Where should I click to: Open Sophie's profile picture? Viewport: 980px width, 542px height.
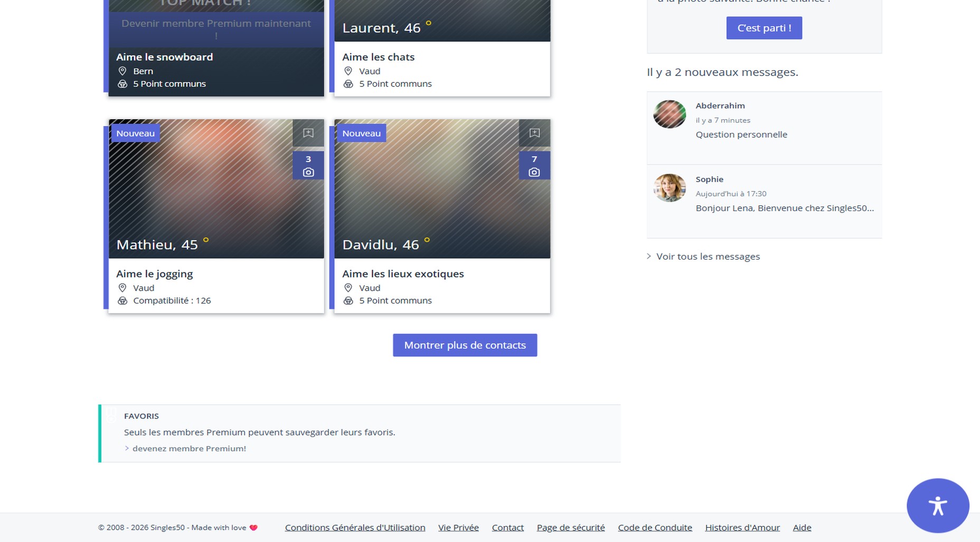click(670, 188)
